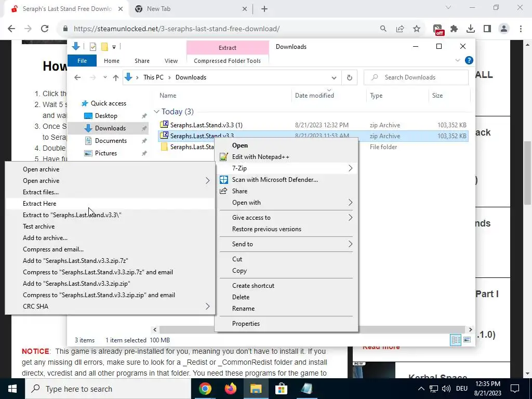Toggle the Chrome side panel icon
532x399 pixels.
click(487, 29)
